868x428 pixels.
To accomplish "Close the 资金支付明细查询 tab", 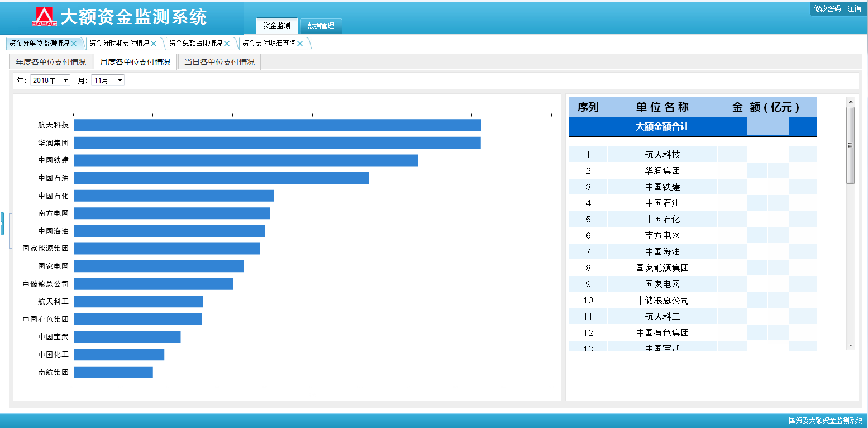I will pyautogui.click(x=300, y=44).
